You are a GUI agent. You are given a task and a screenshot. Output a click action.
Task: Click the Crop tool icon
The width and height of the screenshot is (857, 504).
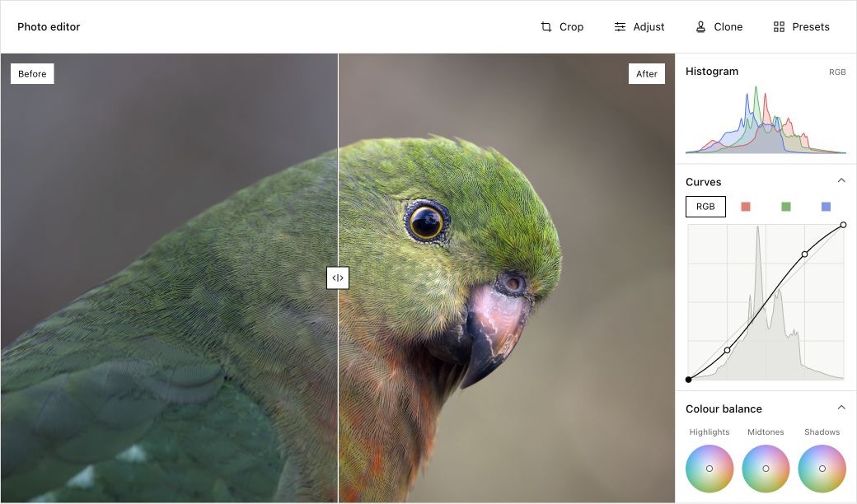tap(546, 26)
